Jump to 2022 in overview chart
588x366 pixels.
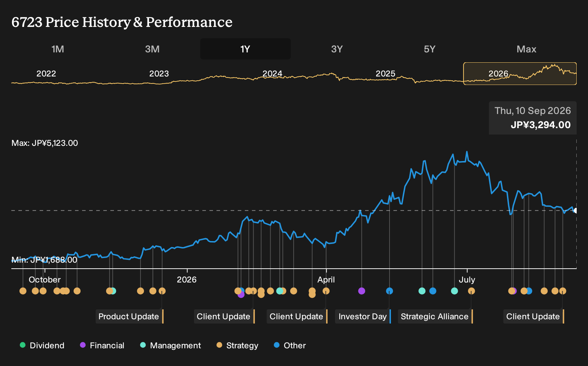click(46, 74)
